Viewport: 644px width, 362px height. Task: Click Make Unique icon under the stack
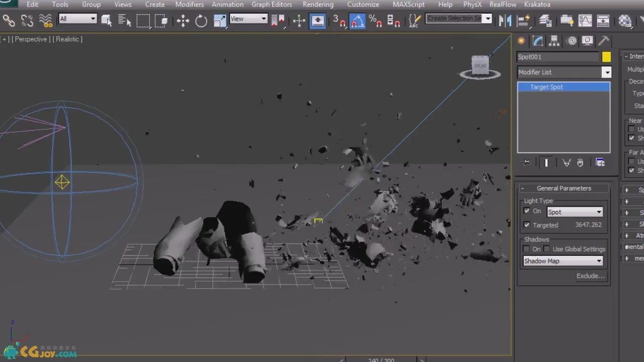click(567, 162)
